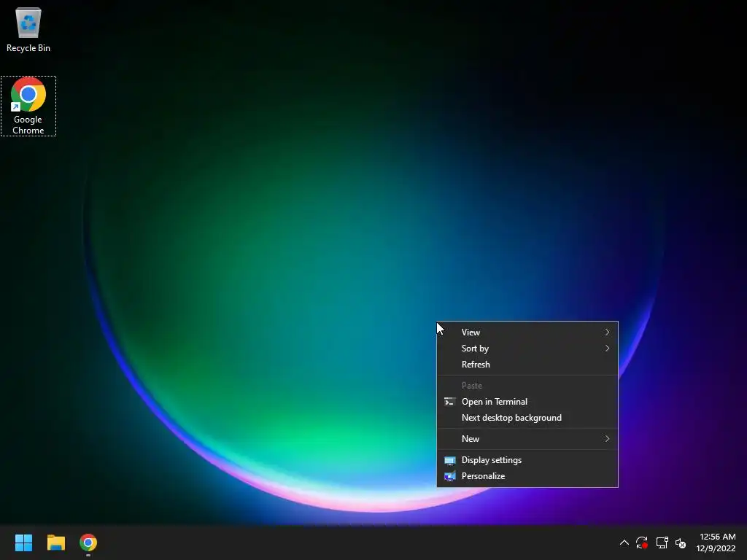Choose Next desktop background
The width and height of the screenshot is (747, 560).
point(527,418)
